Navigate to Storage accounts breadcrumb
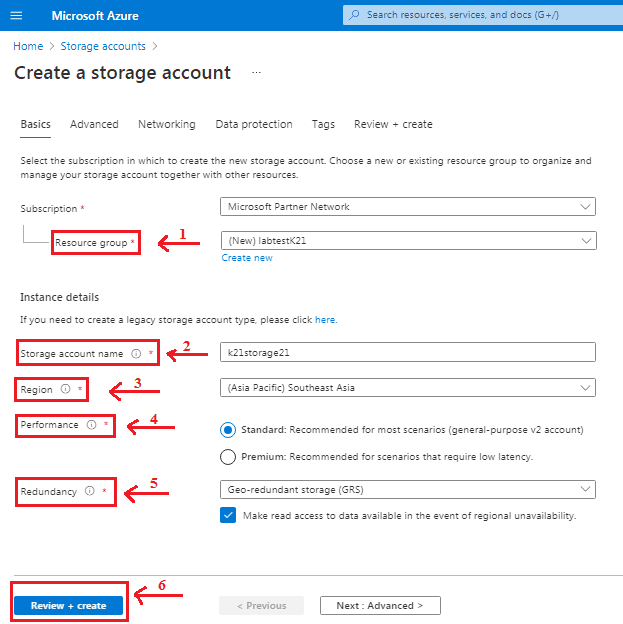623x624 pixels. click(x=102, y=46)
